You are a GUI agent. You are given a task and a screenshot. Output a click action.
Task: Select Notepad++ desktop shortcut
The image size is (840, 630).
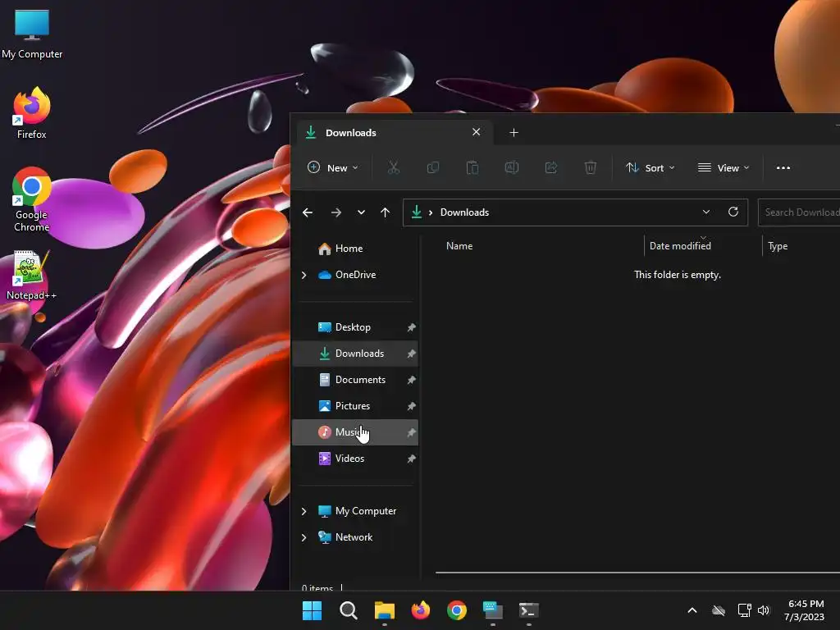tap(32, 276)
